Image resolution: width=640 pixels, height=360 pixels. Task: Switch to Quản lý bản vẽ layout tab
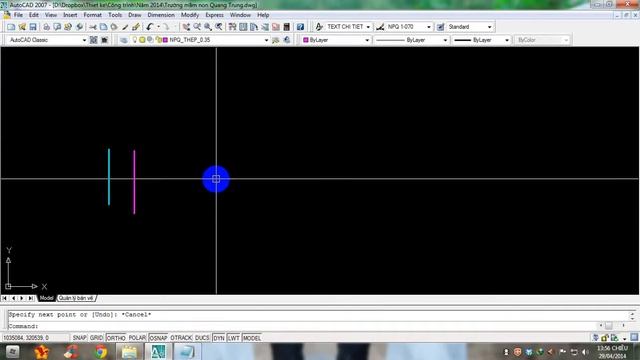76,298
